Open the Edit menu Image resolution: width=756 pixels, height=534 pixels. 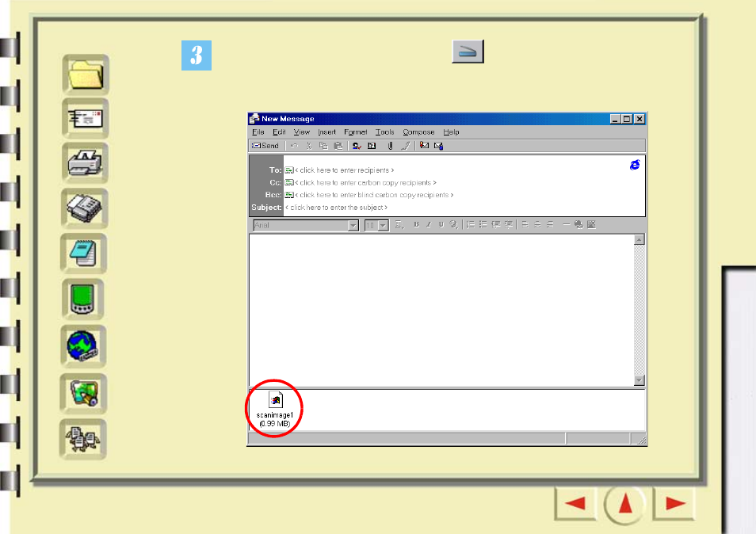279,132
